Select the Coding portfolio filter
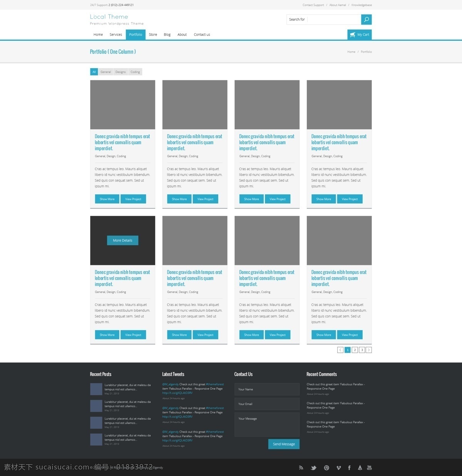 click(x=135, y=72)
